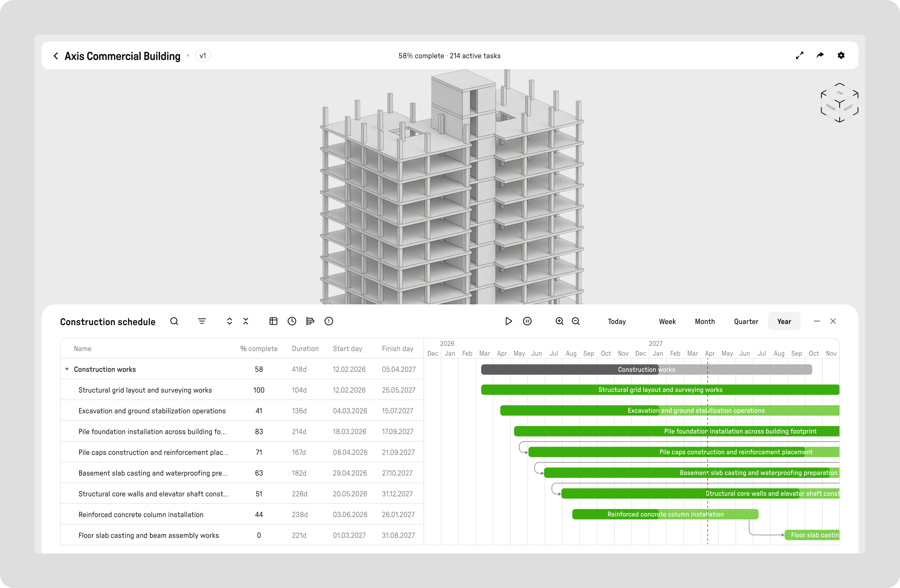Collapse the Construction works group

[67, 369]
